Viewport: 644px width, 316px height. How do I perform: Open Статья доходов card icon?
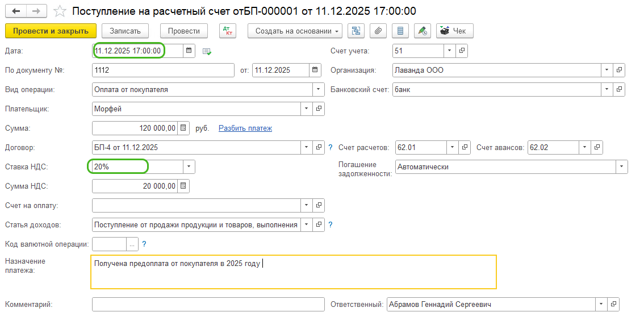tap(318, 224)
